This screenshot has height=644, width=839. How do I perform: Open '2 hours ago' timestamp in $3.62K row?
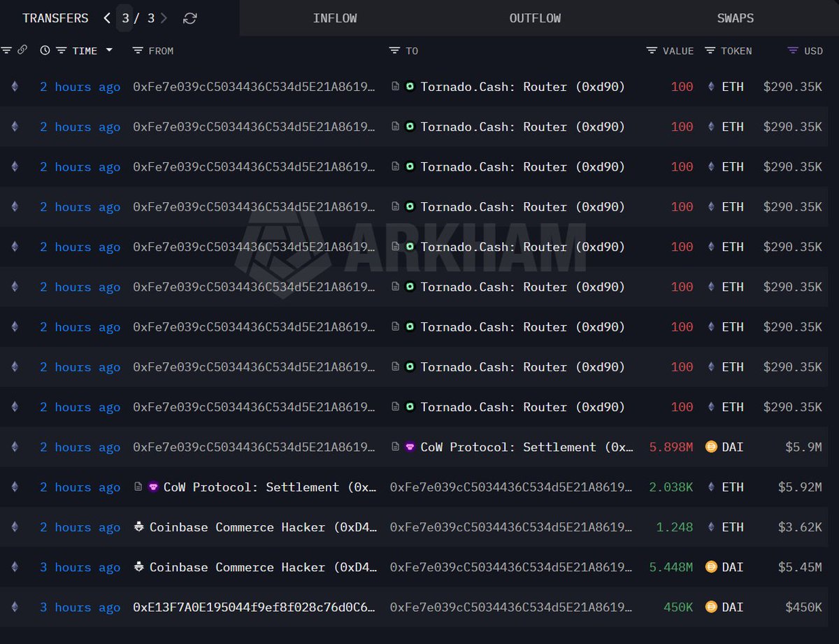point(80,527)
